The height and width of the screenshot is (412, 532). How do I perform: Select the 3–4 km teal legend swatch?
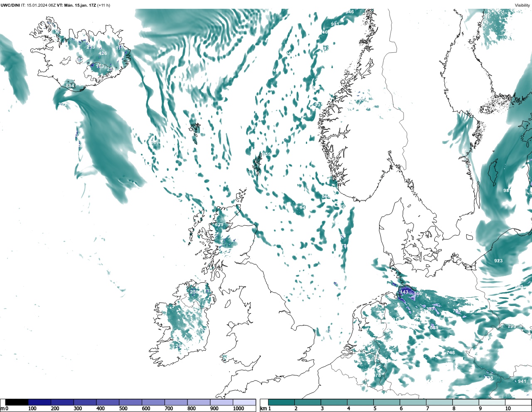tap(334, 402)
